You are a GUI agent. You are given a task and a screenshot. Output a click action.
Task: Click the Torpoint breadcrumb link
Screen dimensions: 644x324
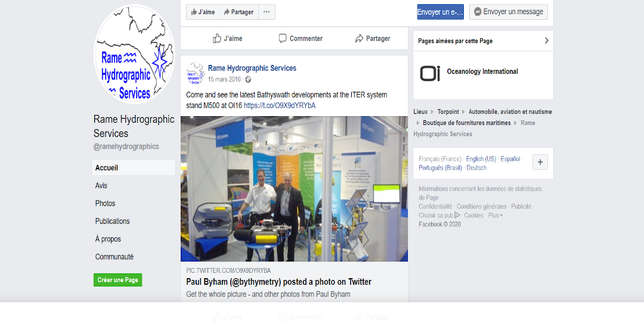point(448,111)
